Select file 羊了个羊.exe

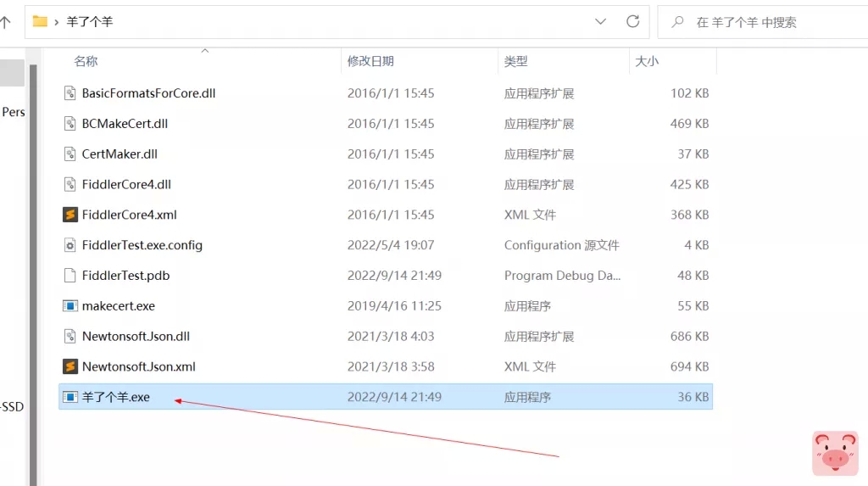pyautogui.click(x=115, y=397)
